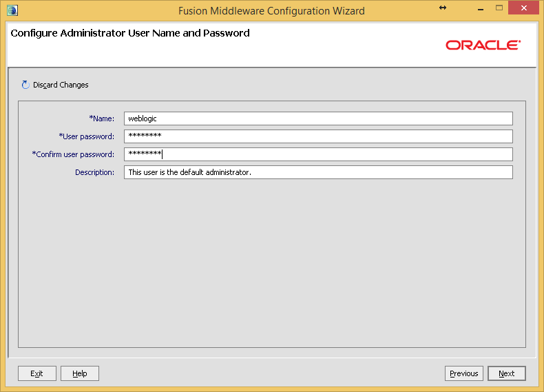
Task: Focus the User password field
Action: click(318, 136)
